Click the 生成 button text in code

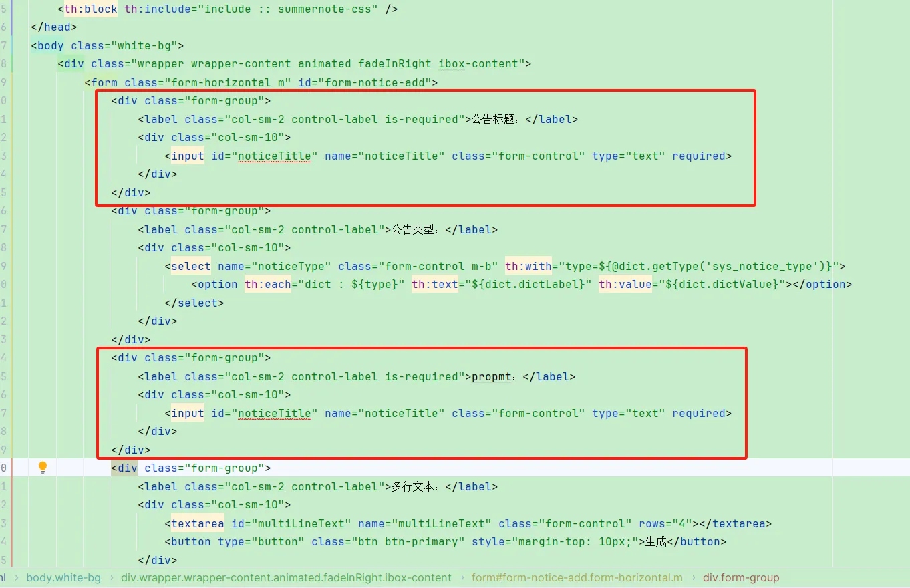coord(656,542)
